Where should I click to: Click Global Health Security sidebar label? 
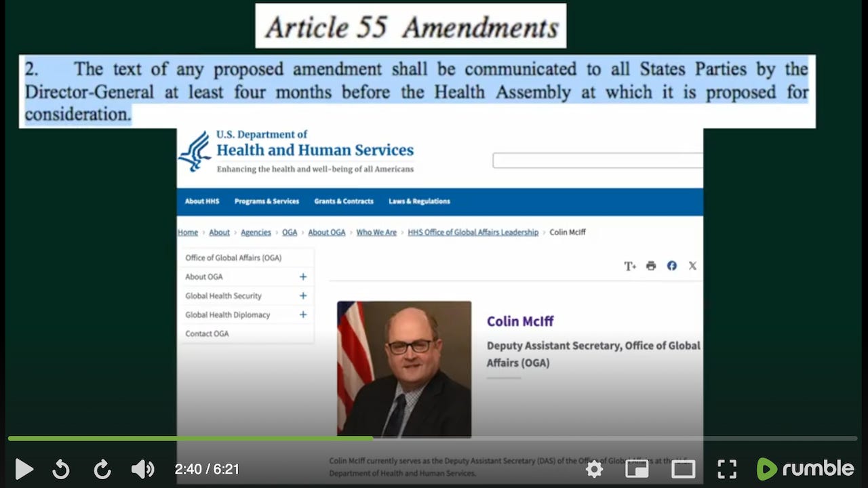point(223,296)
